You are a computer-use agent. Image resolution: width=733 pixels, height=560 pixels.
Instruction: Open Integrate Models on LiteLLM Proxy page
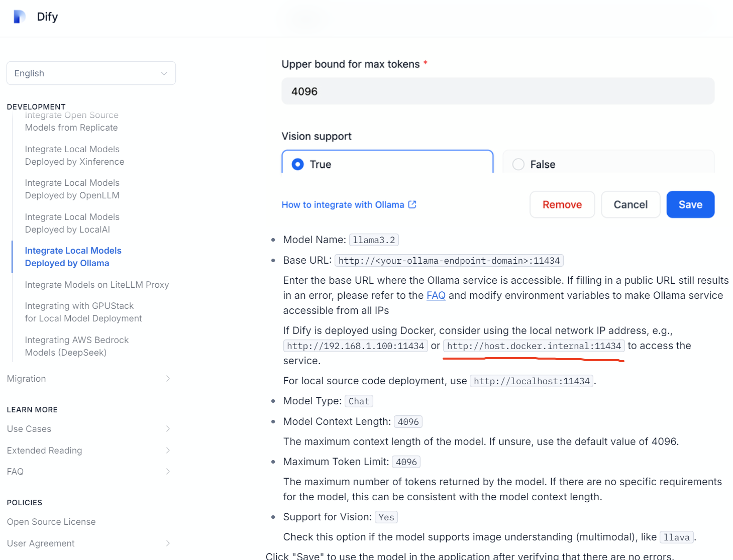point(97,285)
